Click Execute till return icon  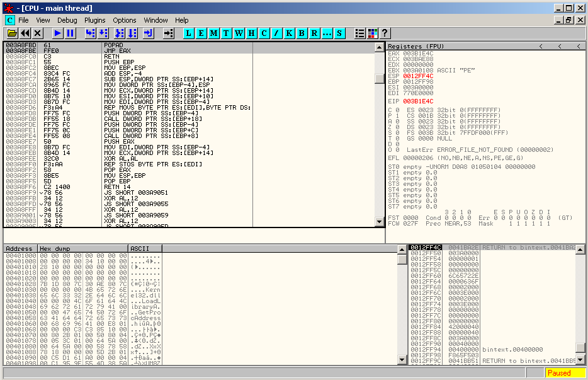(148, 33)
